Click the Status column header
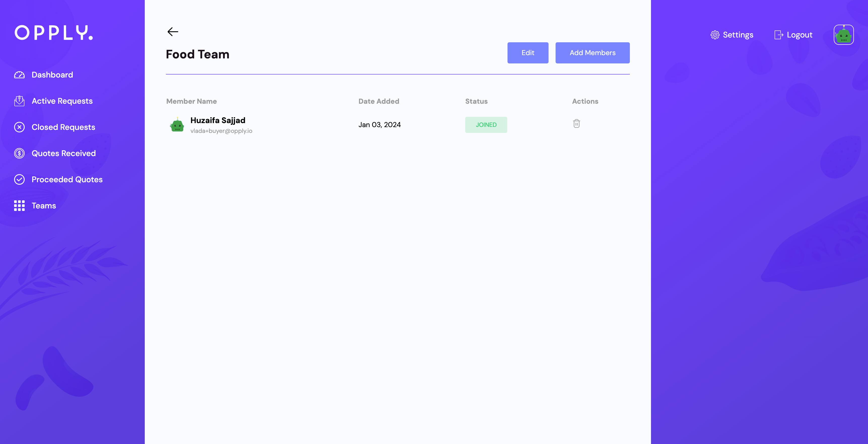The height and width of the screenshot is (444, 868). tap(477, 101)
